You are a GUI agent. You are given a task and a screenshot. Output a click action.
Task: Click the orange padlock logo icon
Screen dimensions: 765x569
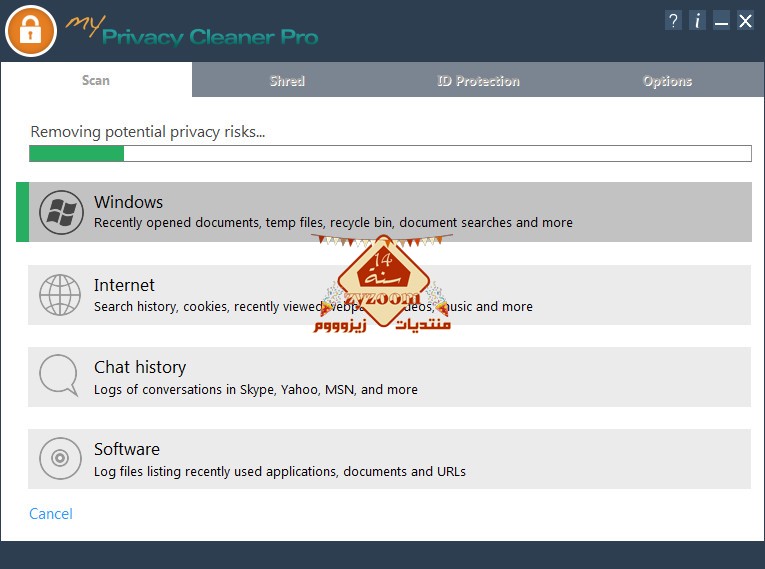tap(31, 31)
